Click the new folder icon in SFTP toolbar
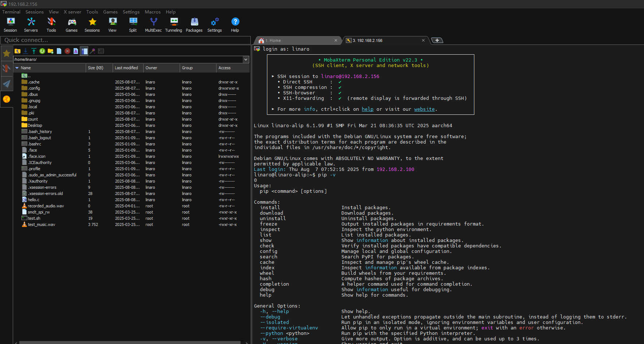 coord(51,51)
